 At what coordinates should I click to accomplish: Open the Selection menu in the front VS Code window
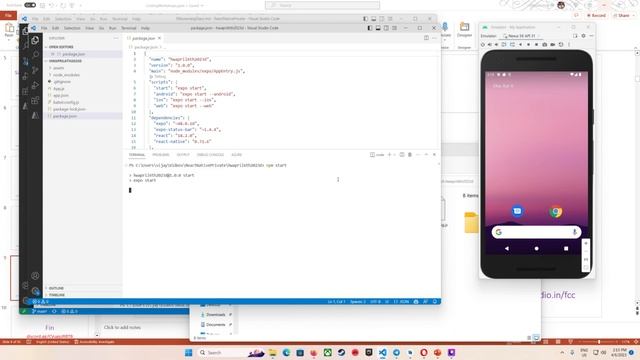[72, 28]
